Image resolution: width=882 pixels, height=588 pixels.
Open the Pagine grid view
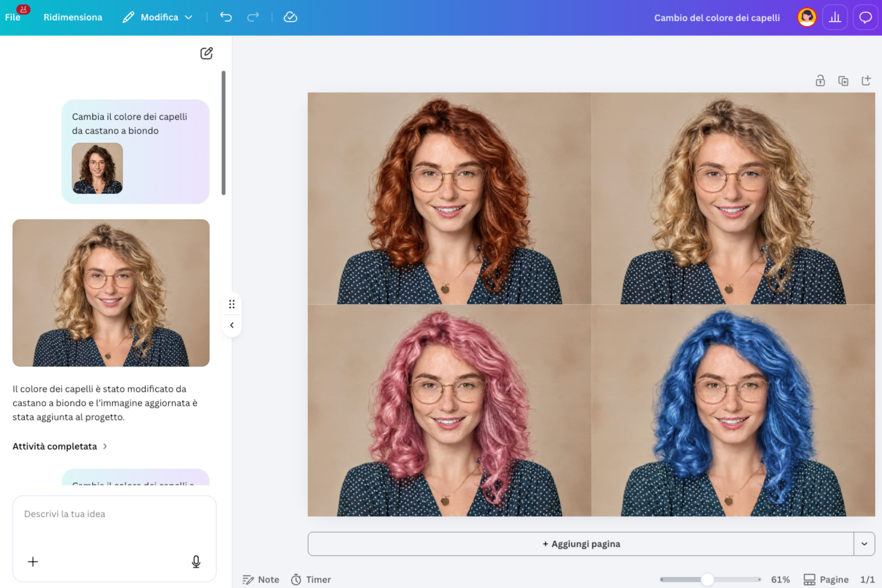click(x=826, y=579)
